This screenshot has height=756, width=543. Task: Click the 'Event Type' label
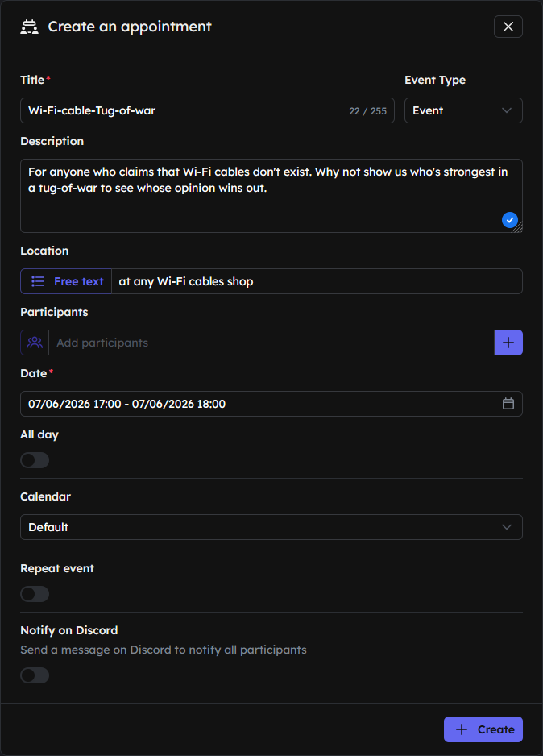coord(435,80)
